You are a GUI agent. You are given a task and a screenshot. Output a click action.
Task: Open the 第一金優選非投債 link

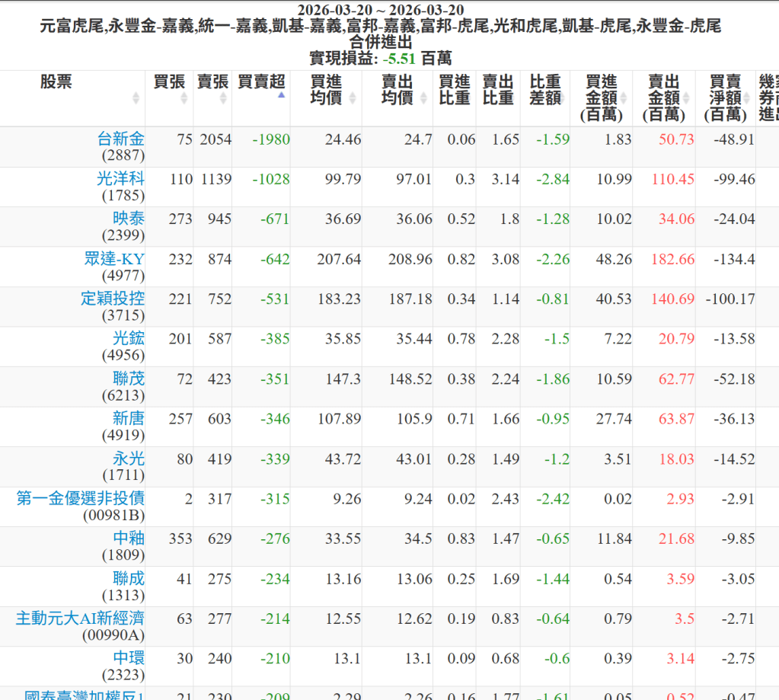coord(81,498)
